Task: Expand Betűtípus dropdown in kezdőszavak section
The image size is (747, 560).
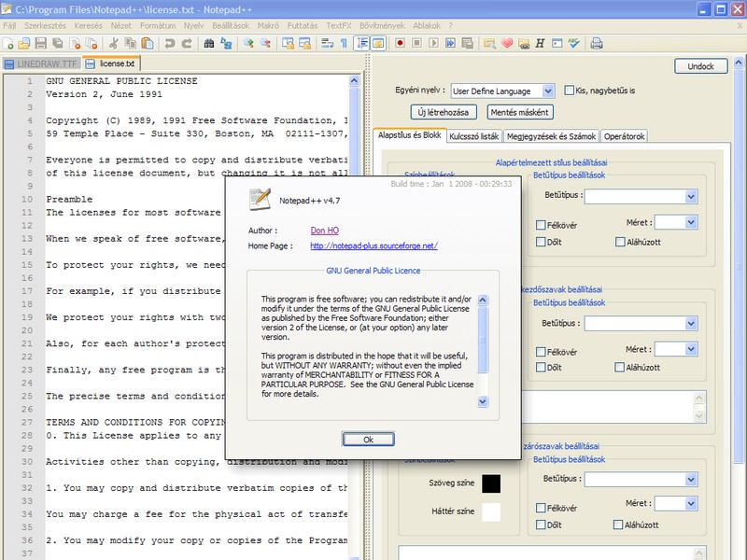Action: 691,323
